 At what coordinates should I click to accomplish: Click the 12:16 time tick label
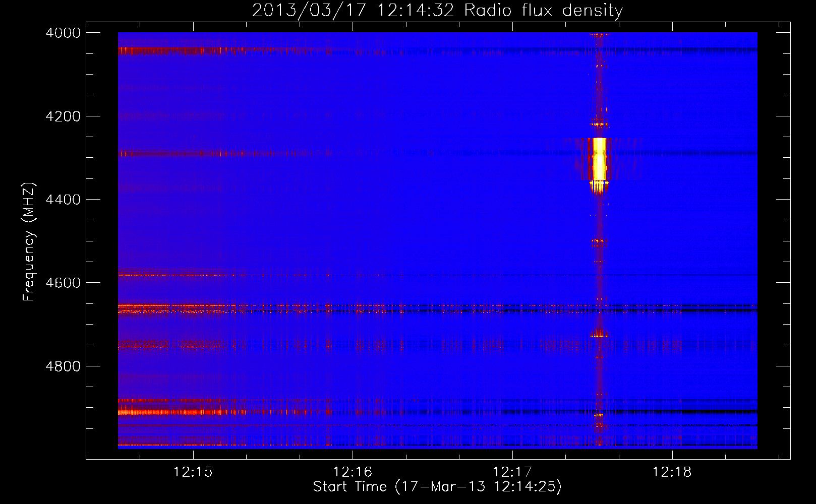(353, 472)
